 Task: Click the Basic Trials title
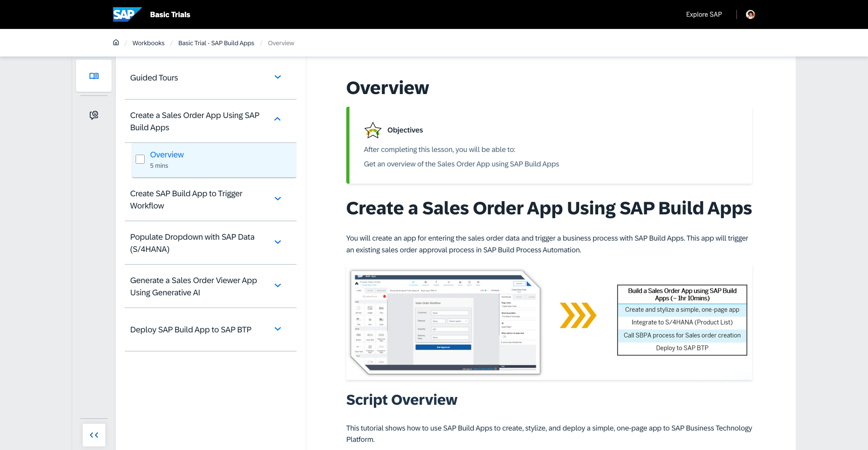(x=170, y=14)
